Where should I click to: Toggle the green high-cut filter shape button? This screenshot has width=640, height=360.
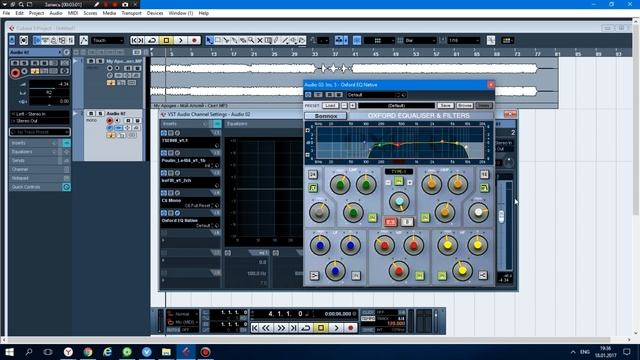click(x=484, y=188)
